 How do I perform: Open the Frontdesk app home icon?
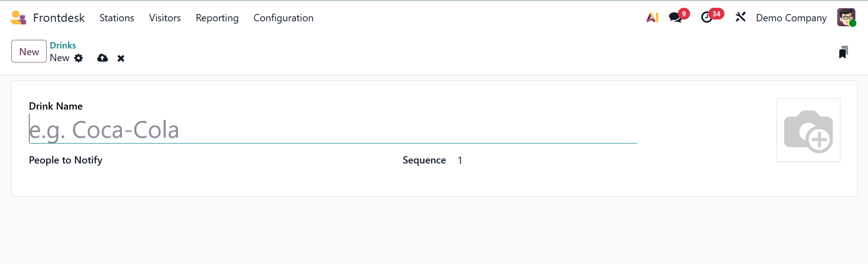click(18, 18)
